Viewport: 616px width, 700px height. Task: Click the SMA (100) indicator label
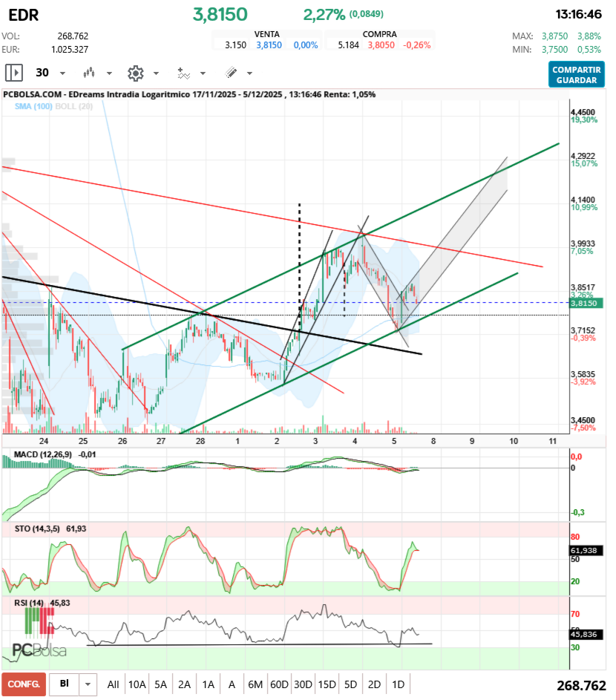(x=33, y=106)
